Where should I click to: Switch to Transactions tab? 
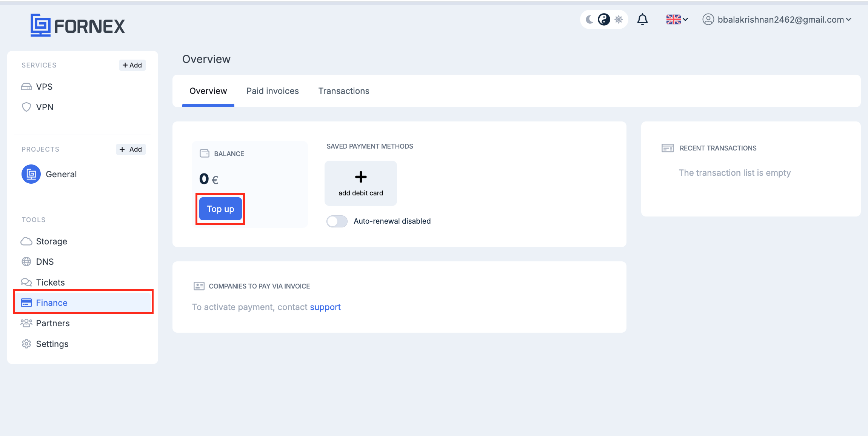point(344,91)
